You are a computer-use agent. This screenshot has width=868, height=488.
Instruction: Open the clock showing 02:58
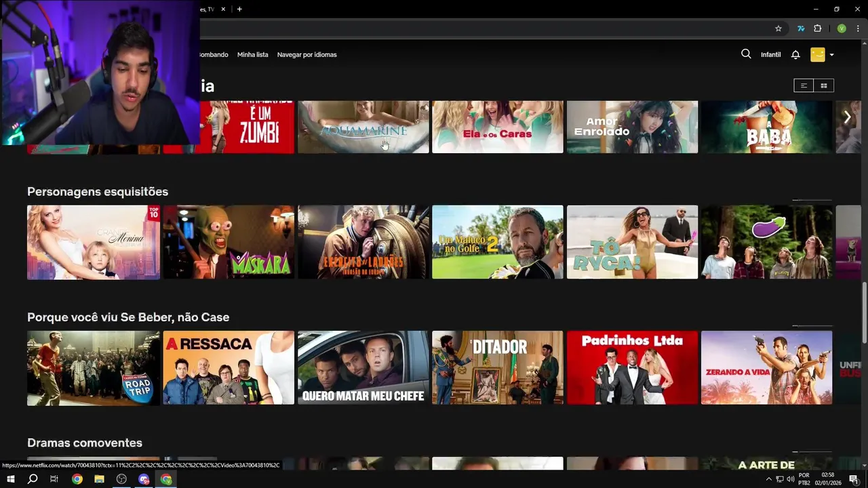pyautogui.click(x=828, y=479)
